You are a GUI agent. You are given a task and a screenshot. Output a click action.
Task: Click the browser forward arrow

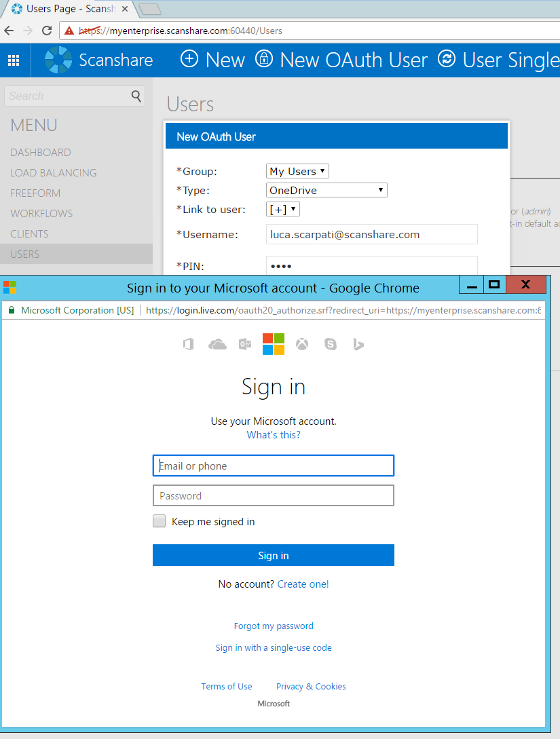pyautogui.click(x=28, y=31)
